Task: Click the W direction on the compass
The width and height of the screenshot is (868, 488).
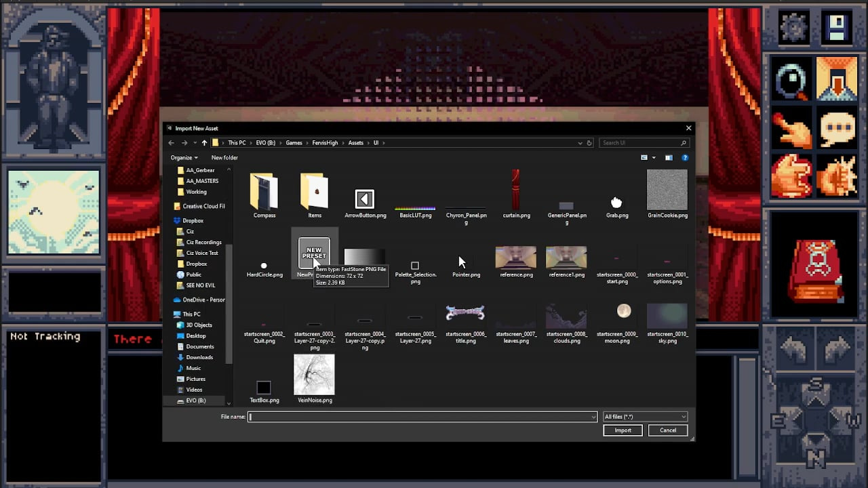Action: pyautogui.click(x=850, y=422)
